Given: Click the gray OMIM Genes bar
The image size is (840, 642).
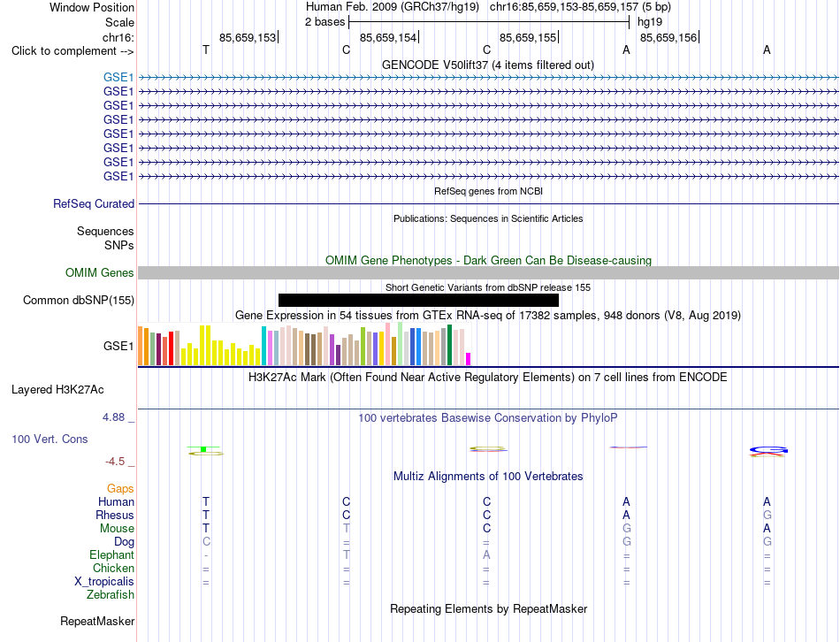Looking at the screenshot, I should (488, 272).
